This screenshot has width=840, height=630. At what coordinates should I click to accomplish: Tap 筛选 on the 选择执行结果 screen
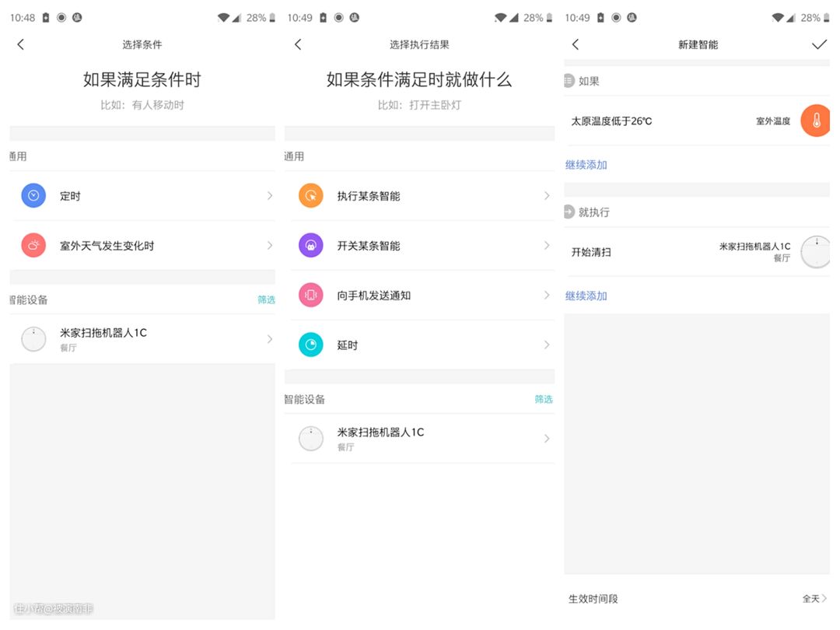click(543, 399)
